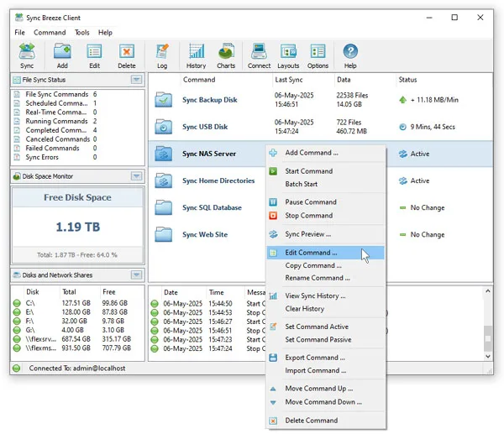The image size is (504, 434).
Task: Choose Delete Command in context menu
Action: point(326,421)
